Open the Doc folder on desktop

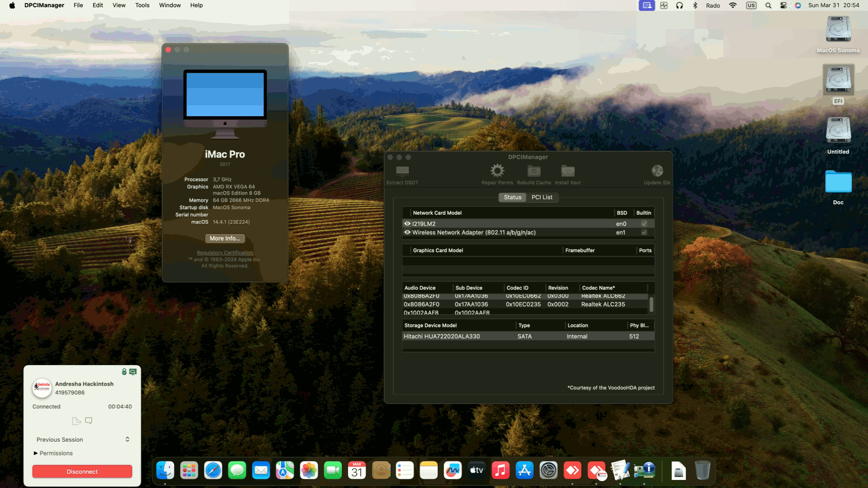click(838, 182)
